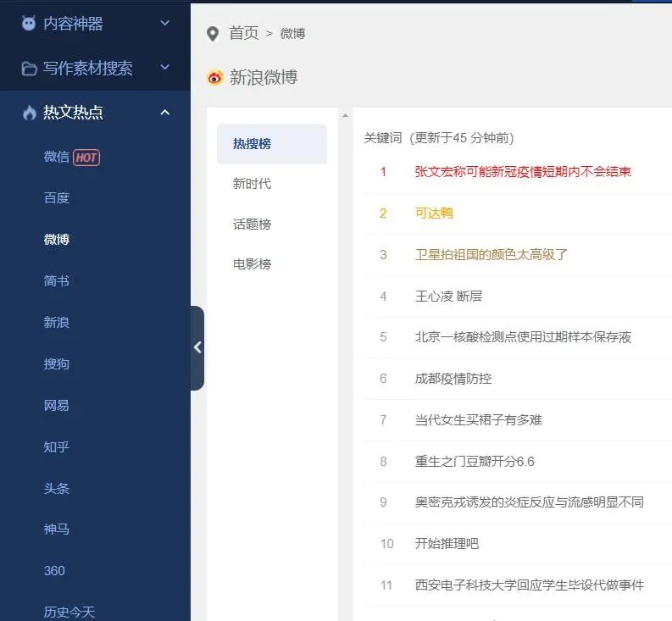Click the 热文热点 flame icon
Image resolution: width=672 pixels, height=621 pixels.
pyautogui.click(x=29, y=113)
